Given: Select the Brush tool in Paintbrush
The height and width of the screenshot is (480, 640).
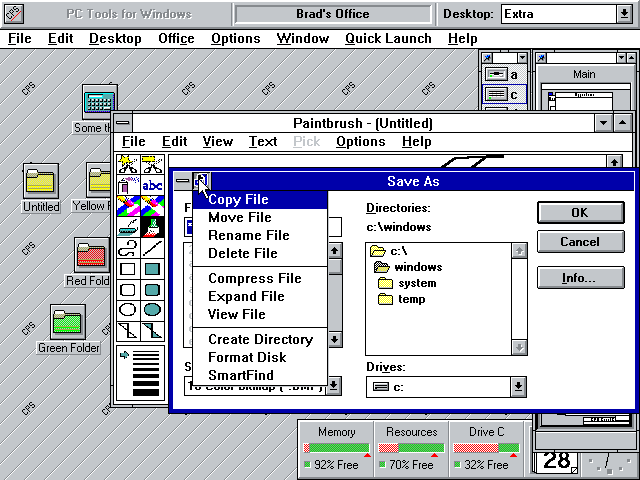Looking at the screenshot, I should tap(153, 227).
